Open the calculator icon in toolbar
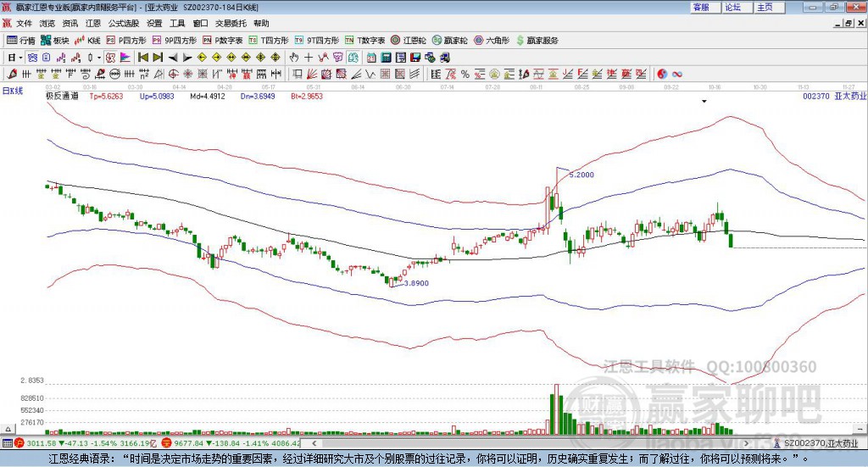Screen dimensions: 868x467 pos(386,58)
